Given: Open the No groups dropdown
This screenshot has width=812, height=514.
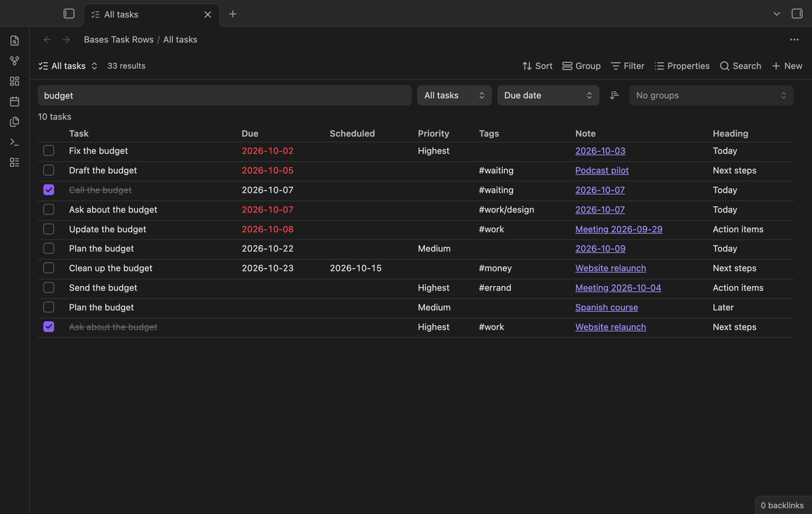Looking at the screenshot, I should [x=711, y=95].
